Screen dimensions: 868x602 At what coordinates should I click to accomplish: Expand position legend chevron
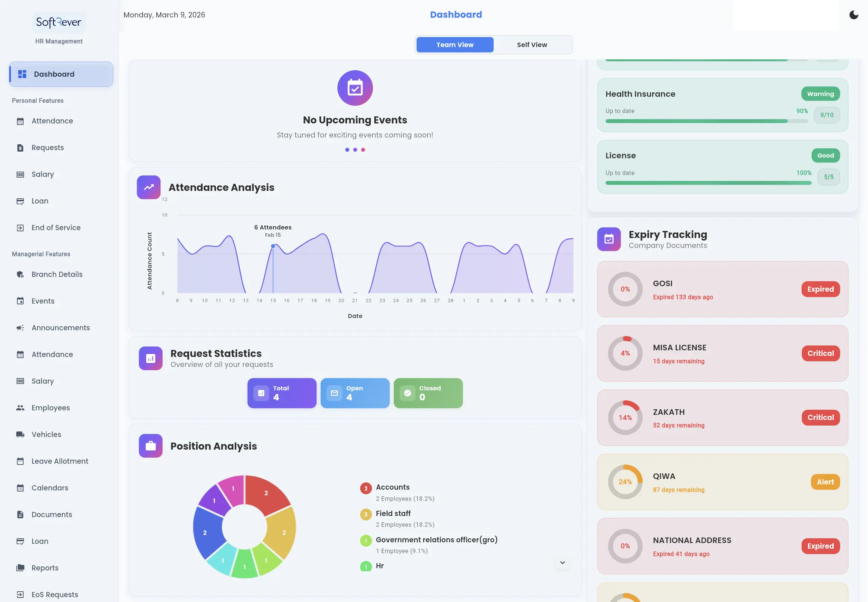pos(562,562)
